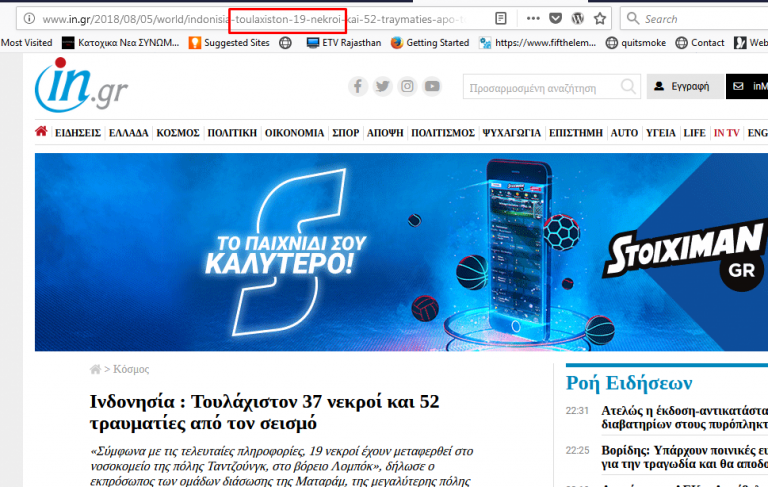Image resolution: width=768 pixels, height=487 pixels.
Task: Click the browser address bar URL
Action: 255,19
